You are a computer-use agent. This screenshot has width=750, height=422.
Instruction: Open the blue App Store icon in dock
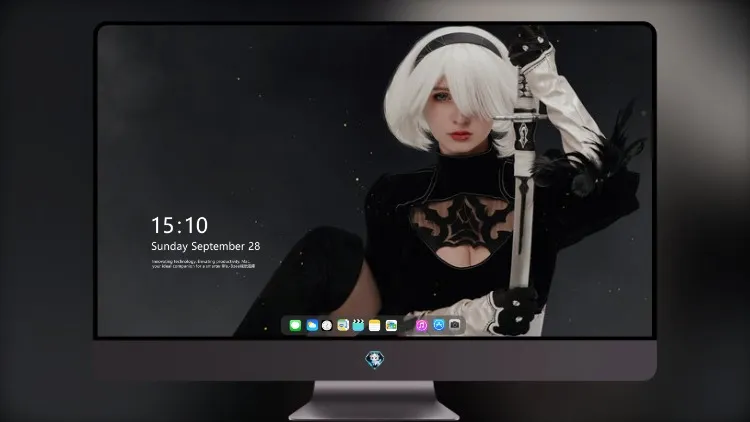(439, 325)
